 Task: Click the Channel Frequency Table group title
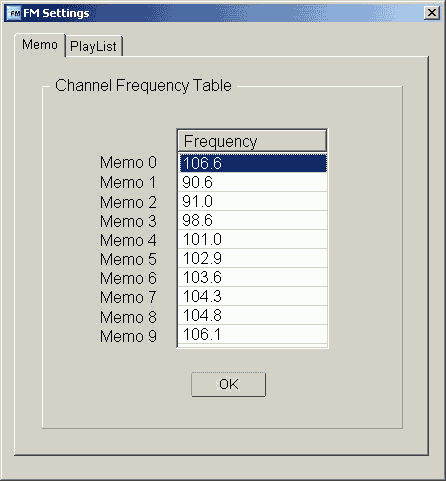coord(143,86)
